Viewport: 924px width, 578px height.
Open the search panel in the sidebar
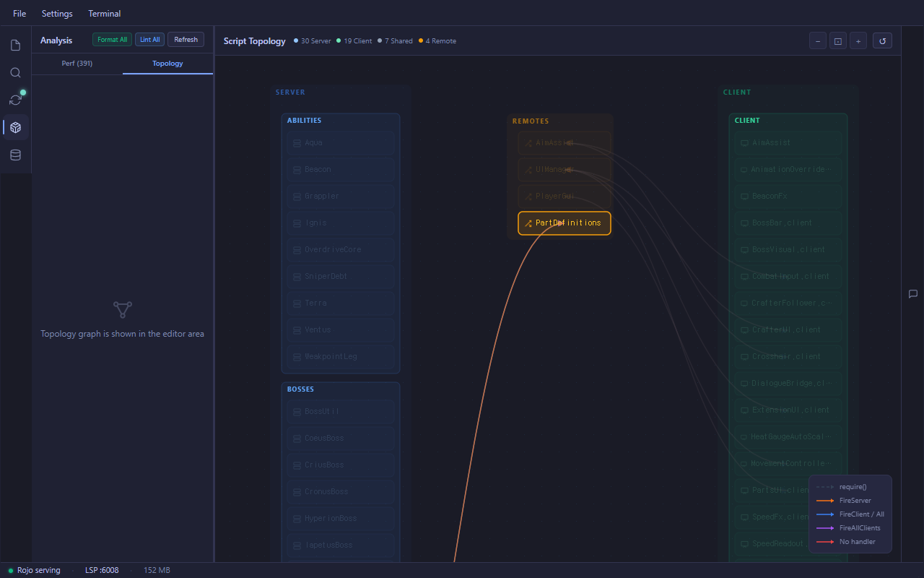tap(14, 72)
